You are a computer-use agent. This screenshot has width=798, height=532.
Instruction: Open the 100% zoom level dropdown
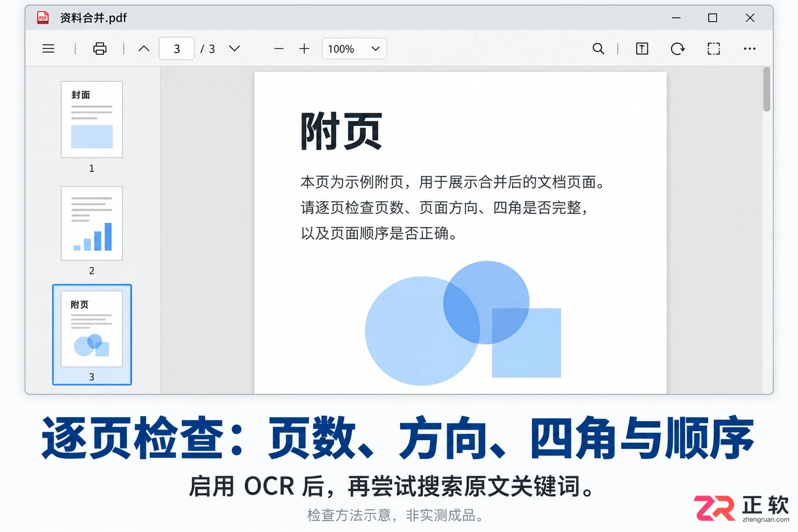[354, 49]
